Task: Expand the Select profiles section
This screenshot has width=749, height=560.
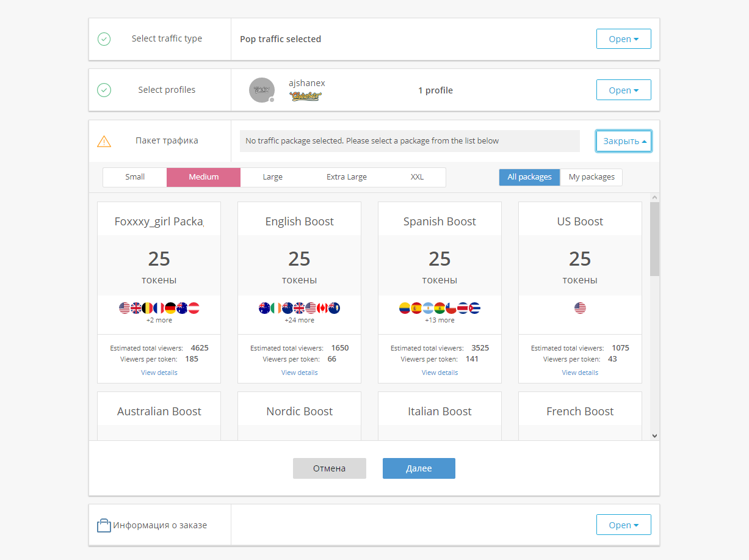Action: (x=623, y=90)
